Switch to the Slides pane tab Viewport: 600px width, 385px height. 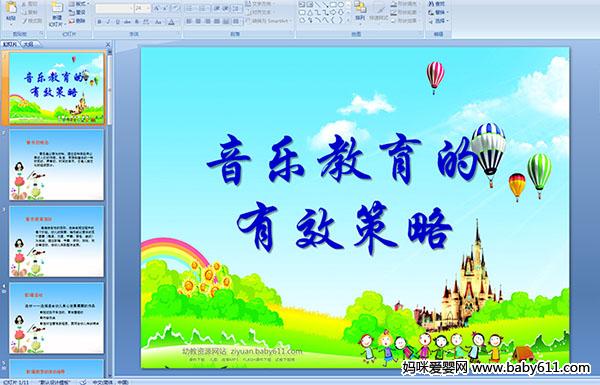click(10, 44)
